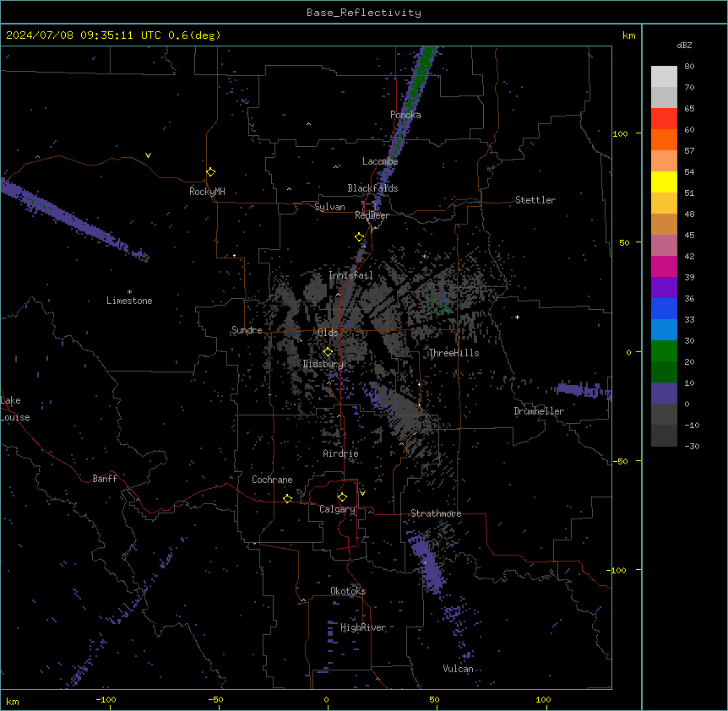Select the Banff label
Viewport: 728px width, 711px height.
(x=105, y=479)
